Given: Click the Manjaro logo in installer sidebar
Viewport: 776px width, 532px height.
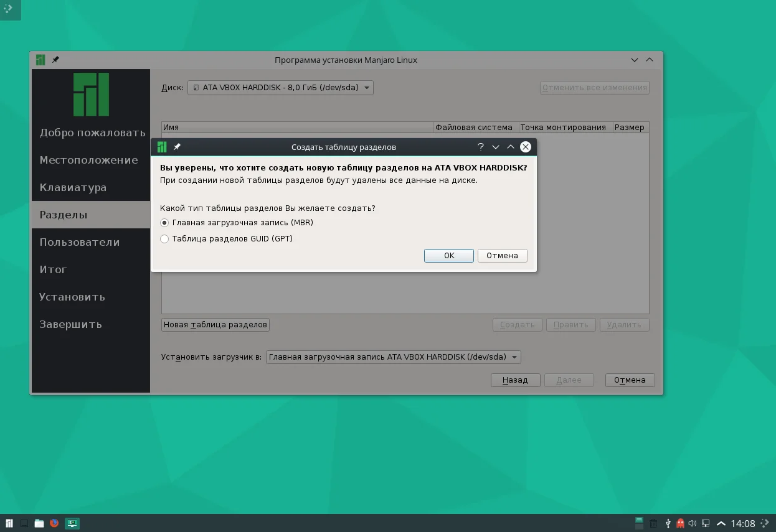Looking at the screenshot, I should [x=91, y=95].
